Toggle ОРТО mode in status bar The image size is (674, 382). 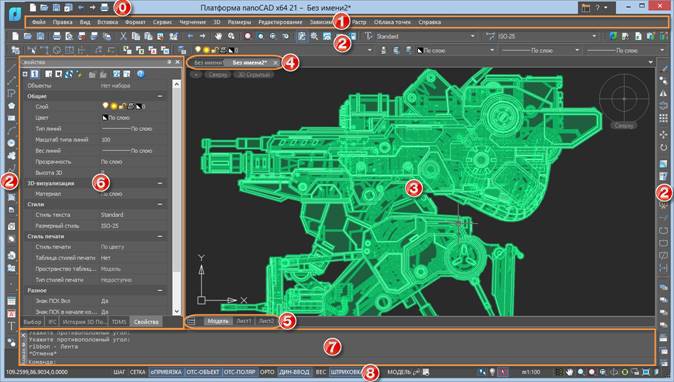point(267,372)
